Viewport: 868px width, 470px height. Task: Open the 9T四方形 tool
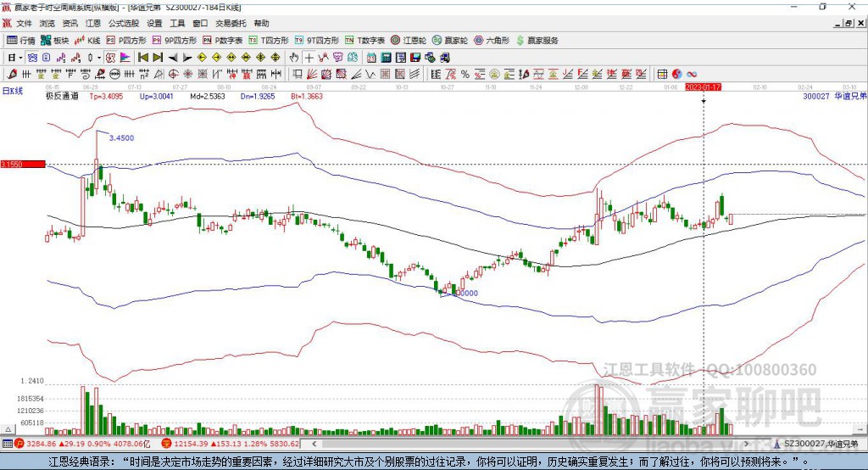tap(317, 41)
